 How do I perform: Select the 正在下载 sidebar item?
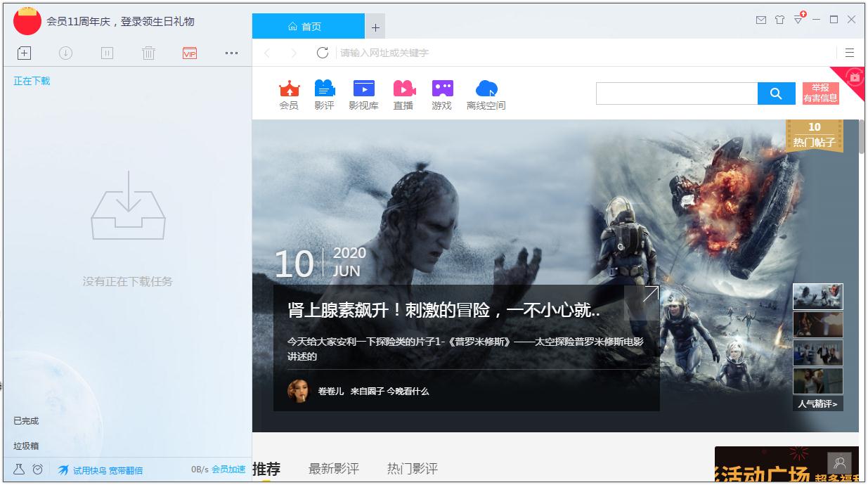pos(30,81)
